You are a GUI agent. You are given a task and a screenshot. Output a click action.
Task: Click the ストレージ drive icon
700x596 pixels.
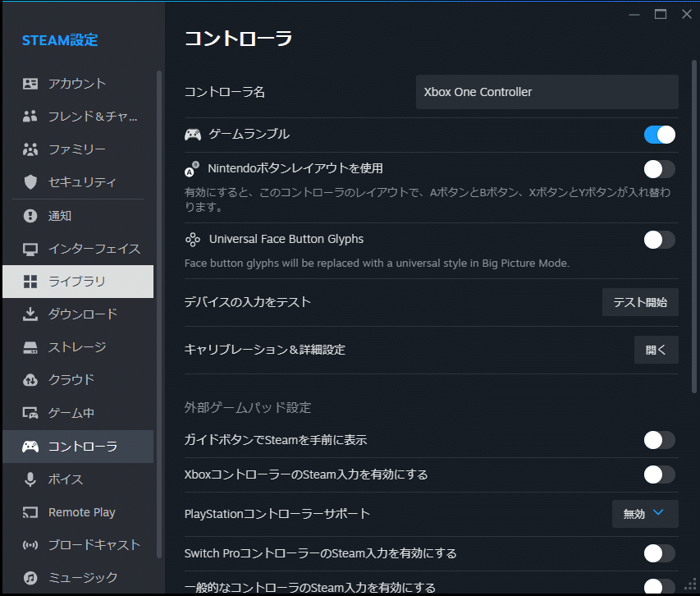pyautogui.click(x=30, y=347)
